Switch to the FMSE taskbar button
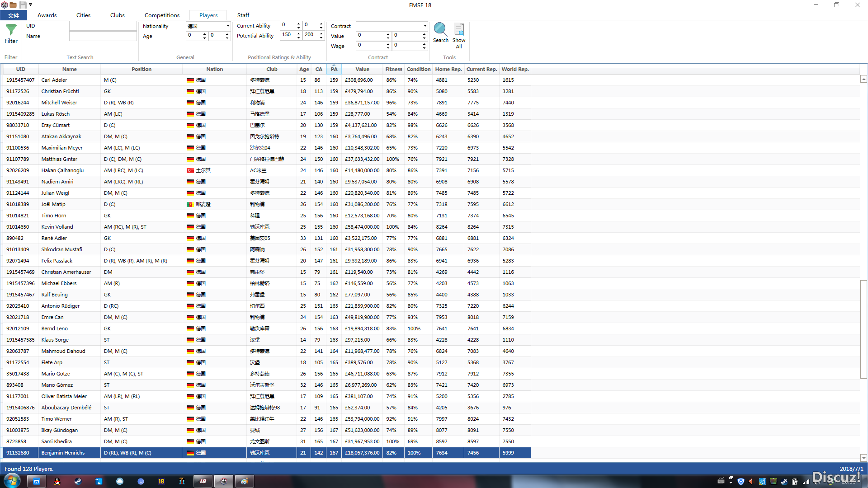 point(224,481)
